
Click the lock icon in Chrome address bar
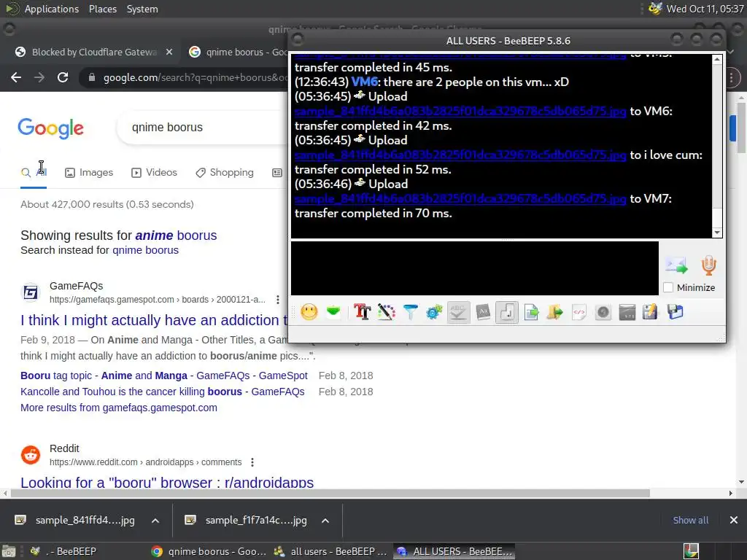pos(92,77)
